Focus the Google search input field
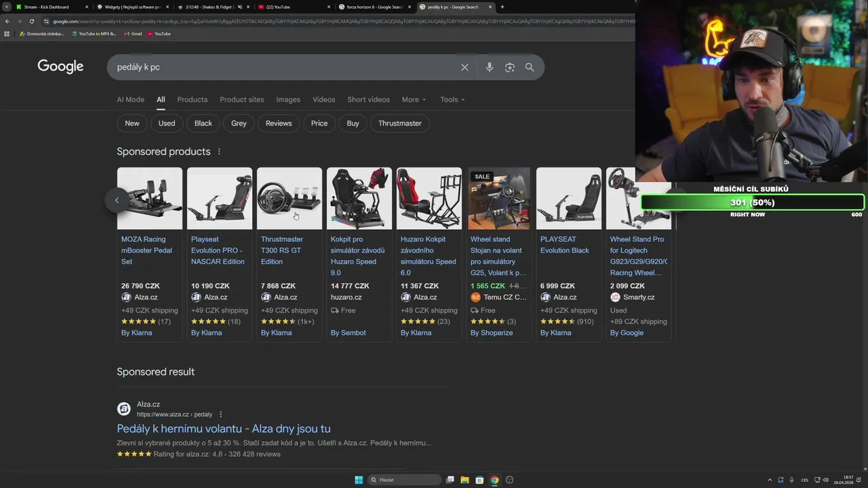 (x=285, y=67)
